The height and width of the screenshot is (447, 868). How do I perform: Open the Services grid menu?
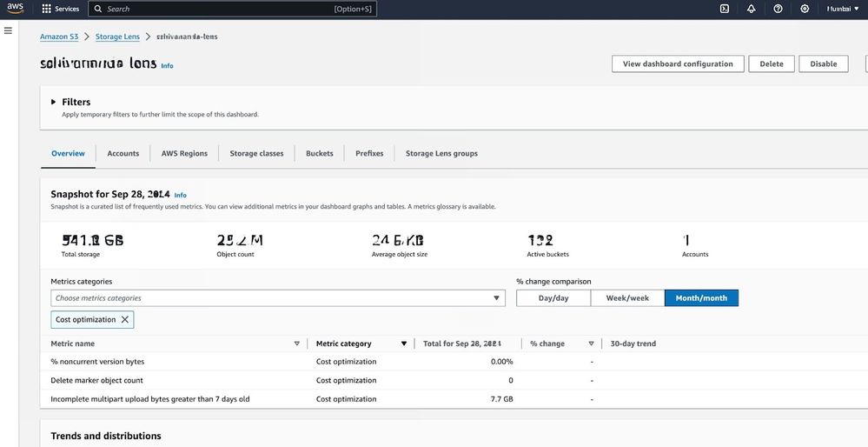pos(60,9)
